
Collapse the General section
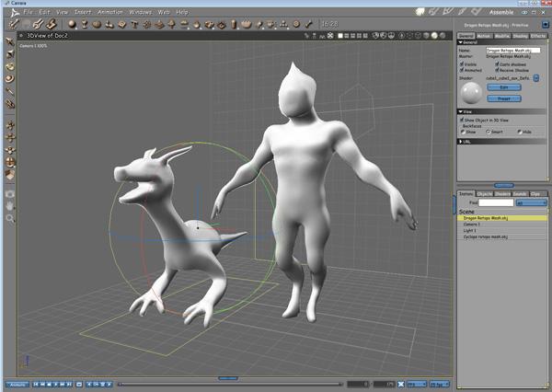pos(461,42)
